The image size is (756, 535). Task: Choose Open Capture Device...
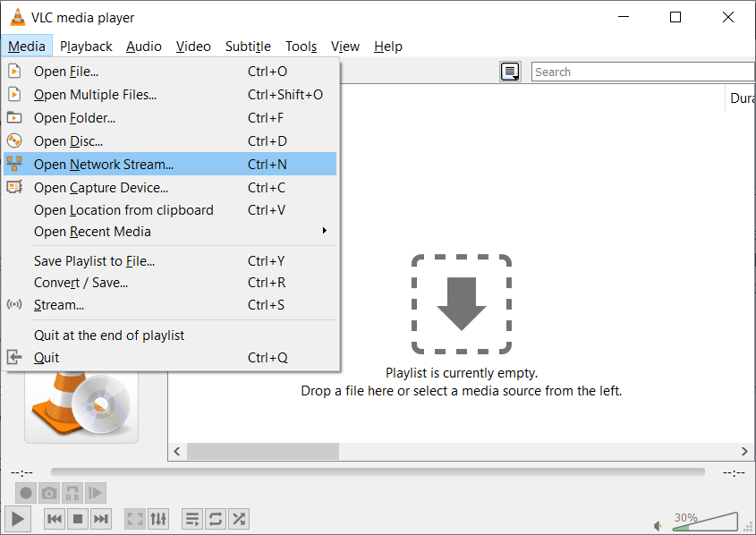(x=170, y=187)
